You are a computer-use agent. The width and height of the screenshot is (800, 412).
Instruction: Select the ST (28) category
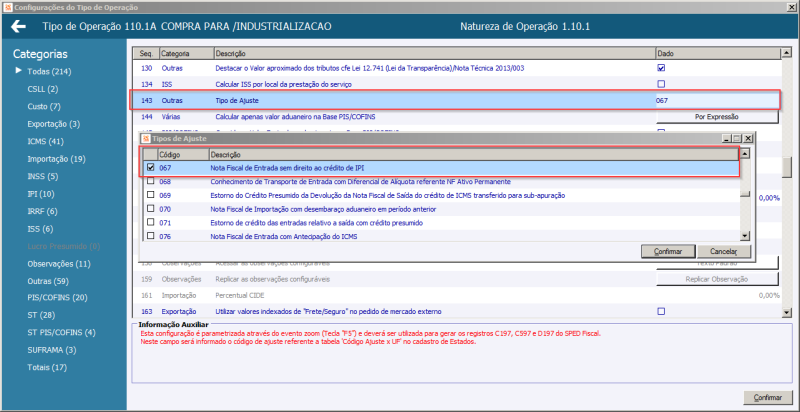pos(41,315)
